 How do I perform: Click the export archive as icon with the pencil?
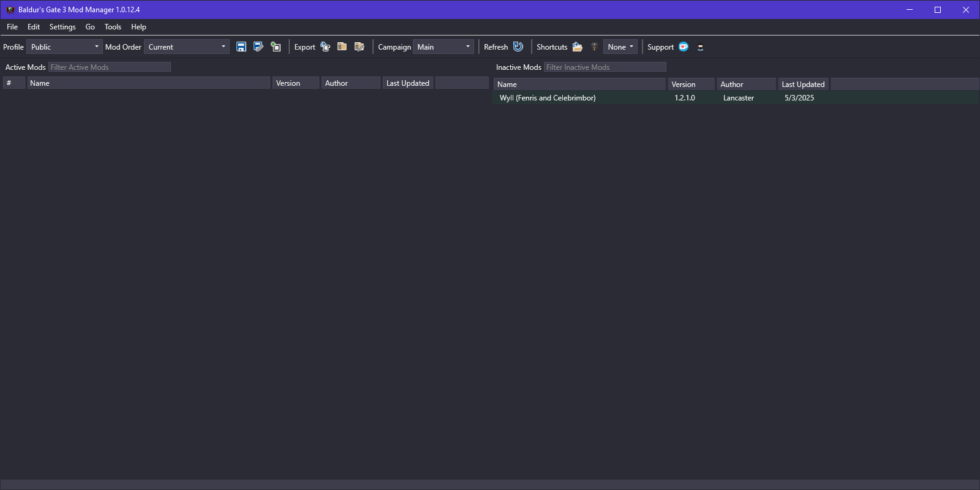coord(360,47)
